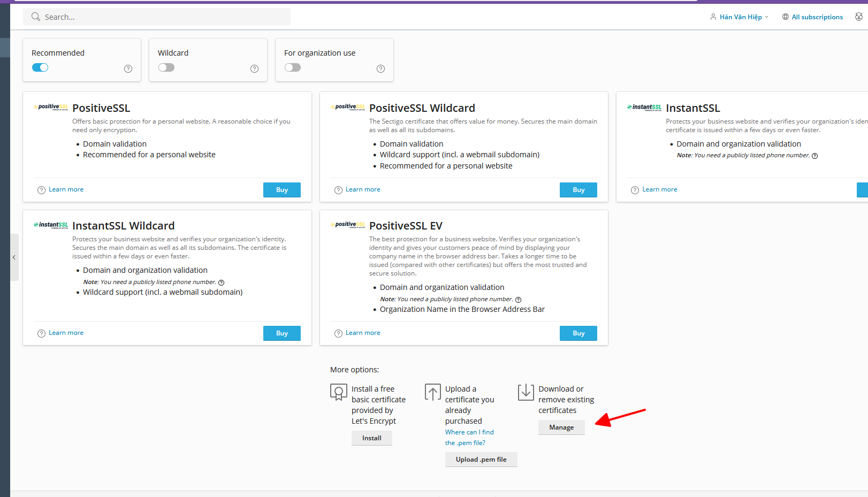Click 'Recommended for a personal website' under PositiveSSL Wildcard
The width and height of the screenshot is (868, 497).
point(446,166)
